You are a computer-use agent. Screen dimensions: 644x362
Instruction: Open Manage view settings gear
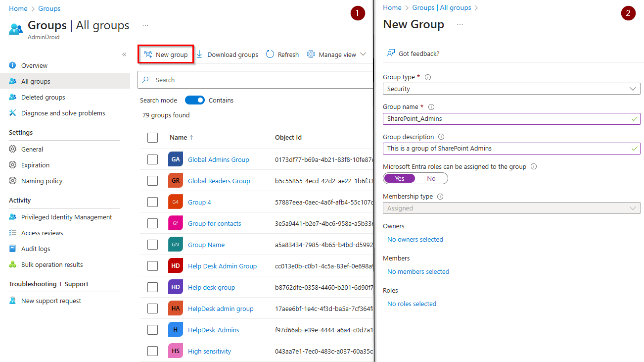pos(310,54)
